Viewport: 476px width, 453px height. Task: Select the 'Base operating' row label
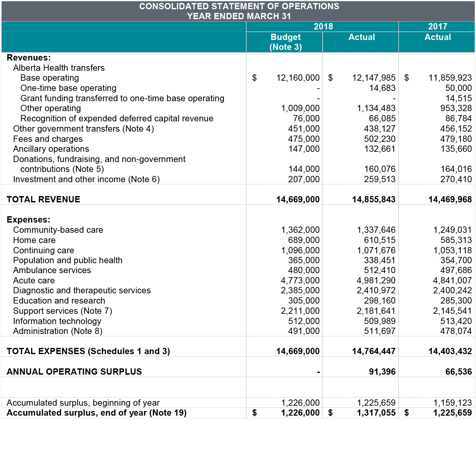pos(50,78)
